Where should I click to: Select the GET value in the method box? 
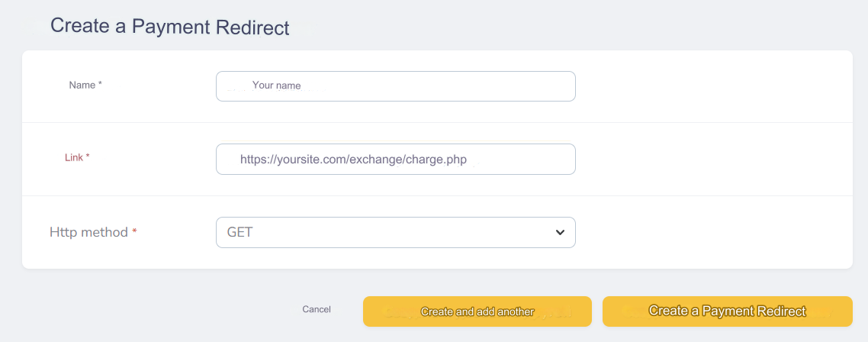240,233
